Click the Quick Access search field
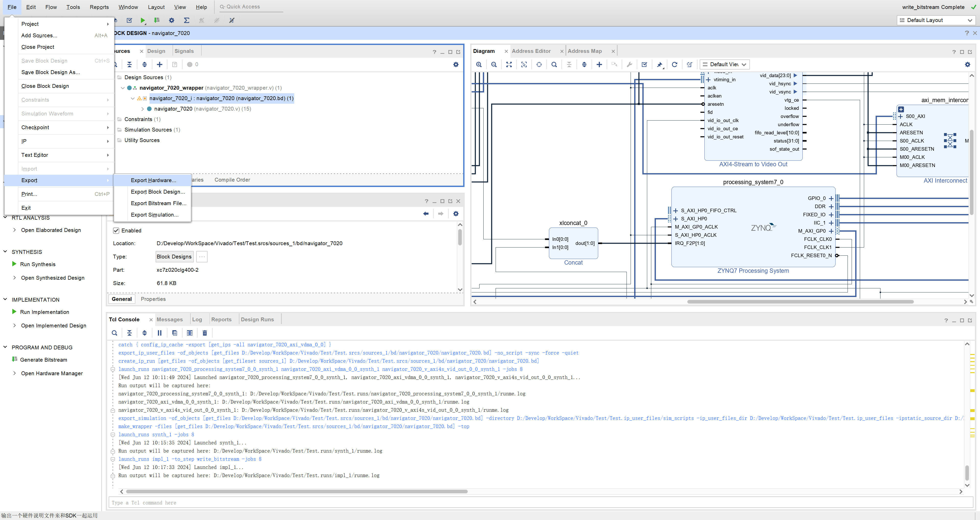 coord(251,7)
